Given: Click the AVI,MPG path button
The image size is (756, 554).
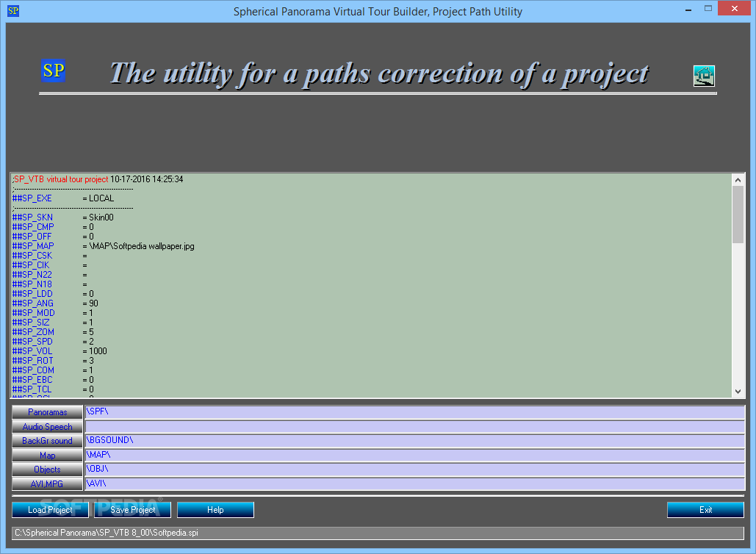Looking at the screenshot, I should [47, 483].
